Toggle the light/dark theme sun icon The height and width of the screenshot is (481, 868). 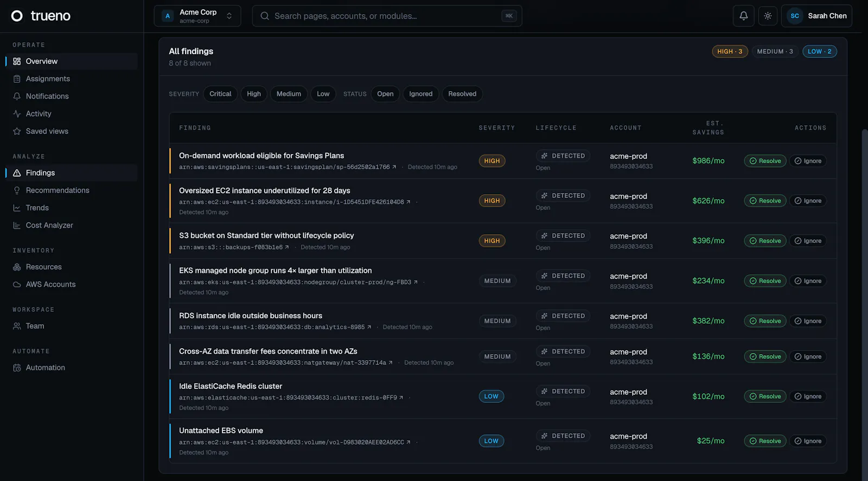pos(768,16)
